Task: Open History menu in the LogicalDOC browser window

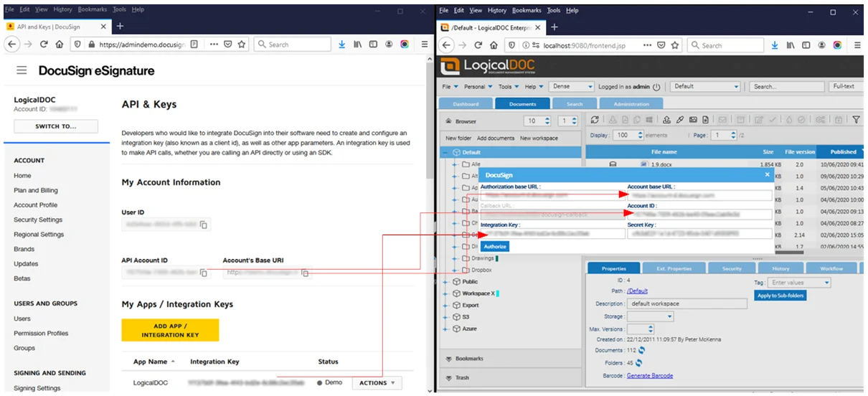Action: (x=497, y=11)
